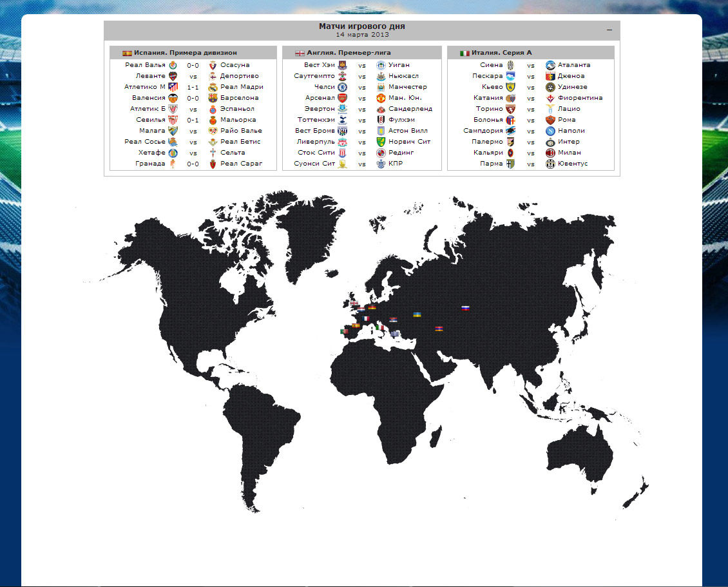Open the Осасуна team link
This screenshot has height=587, width=728.
point(235,65)
